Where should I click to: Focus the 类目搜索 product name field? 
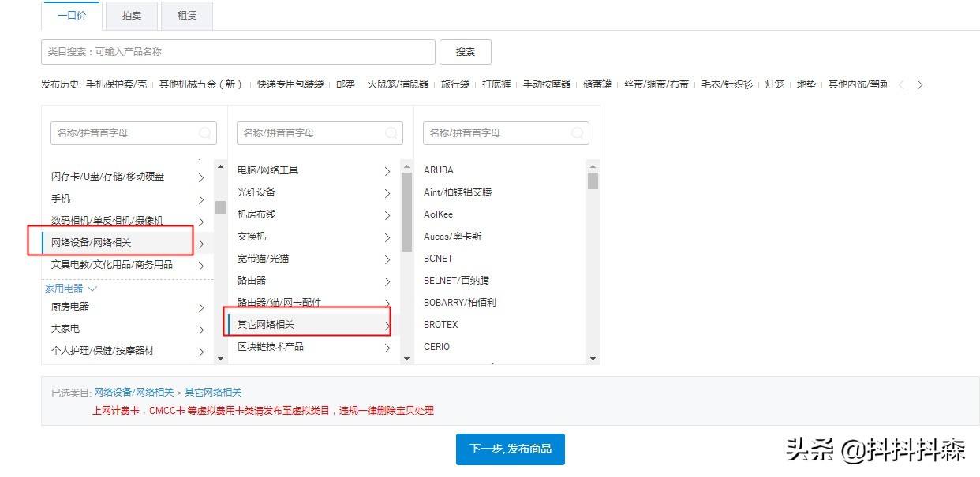pos(238,52)
